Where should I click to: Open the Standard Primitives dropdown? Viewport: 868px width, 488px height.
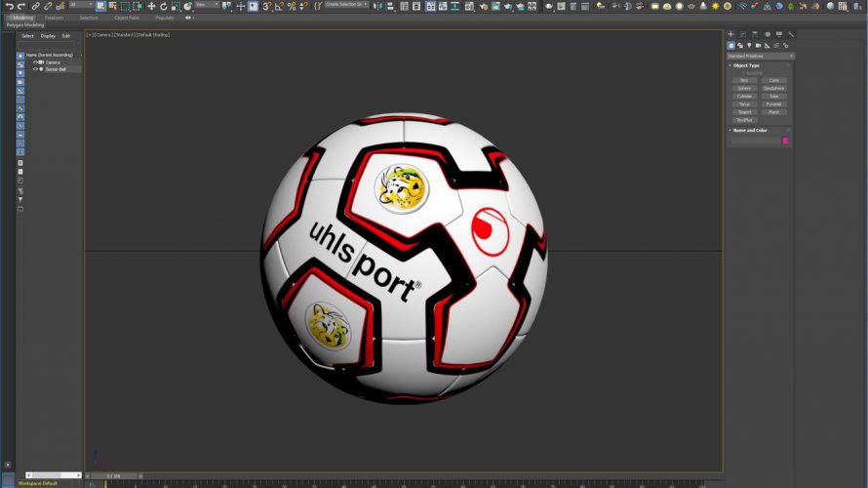click(761, 56)
